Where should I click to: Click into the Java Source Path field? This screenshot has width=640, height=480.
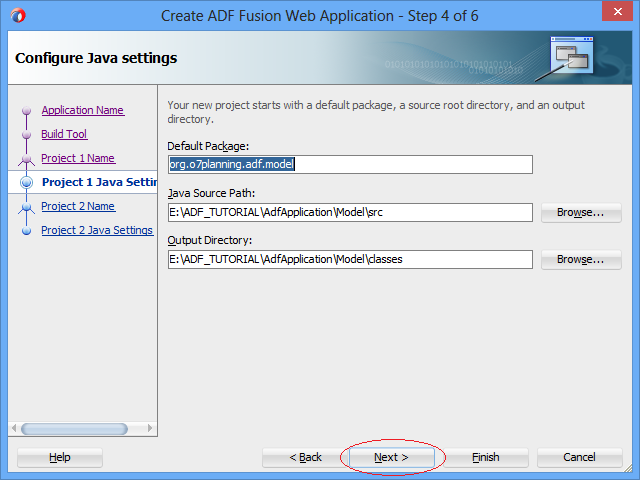point(350,212)
